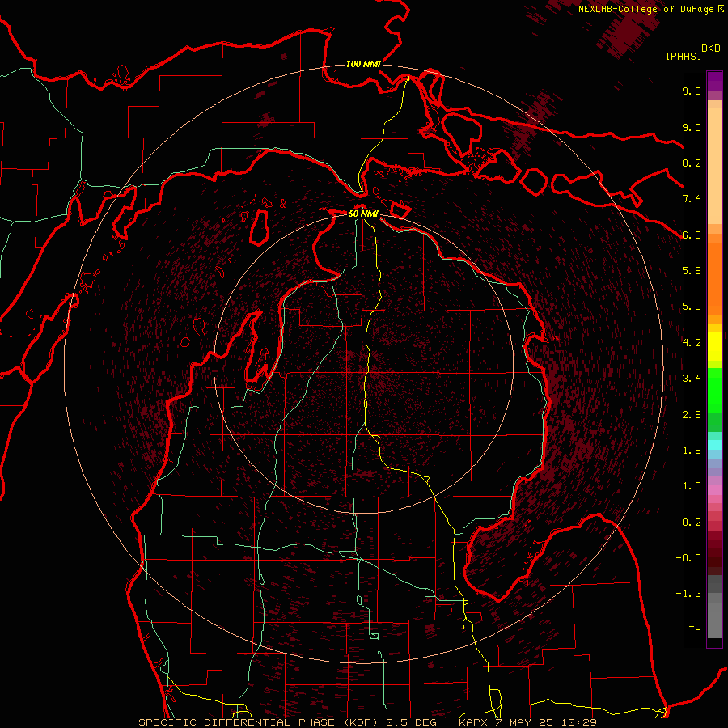Pick the bright yellow band on the color scale
Screen dimensions: 728x728
[x=714, y=346]
